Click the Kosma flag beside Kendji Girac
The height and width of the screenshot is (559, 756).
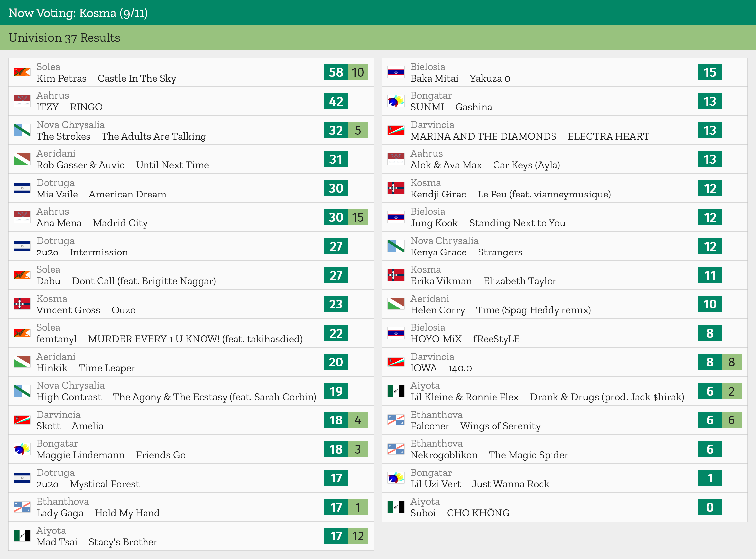[x=396, y=188]
